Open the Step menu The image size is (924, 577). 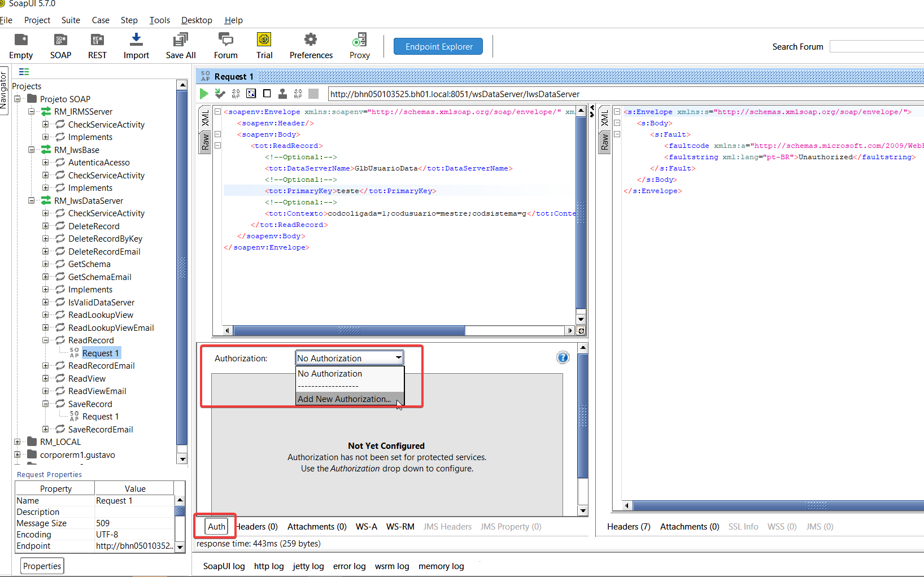[129, 20]
